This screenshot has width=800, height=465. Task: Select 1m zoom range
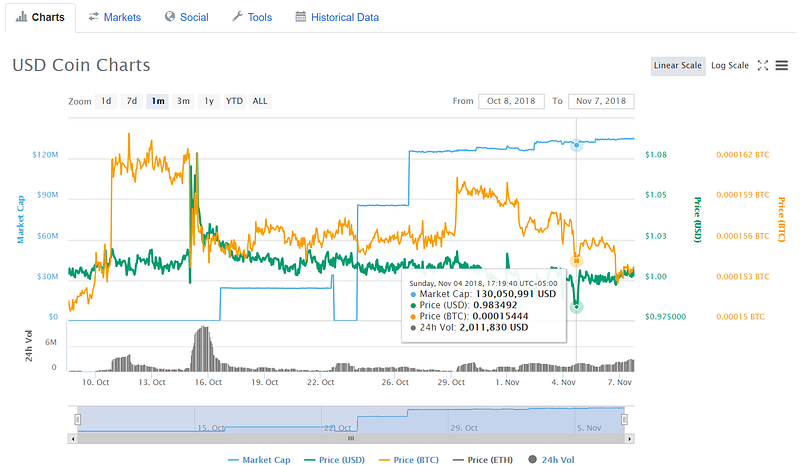[158, 101]
